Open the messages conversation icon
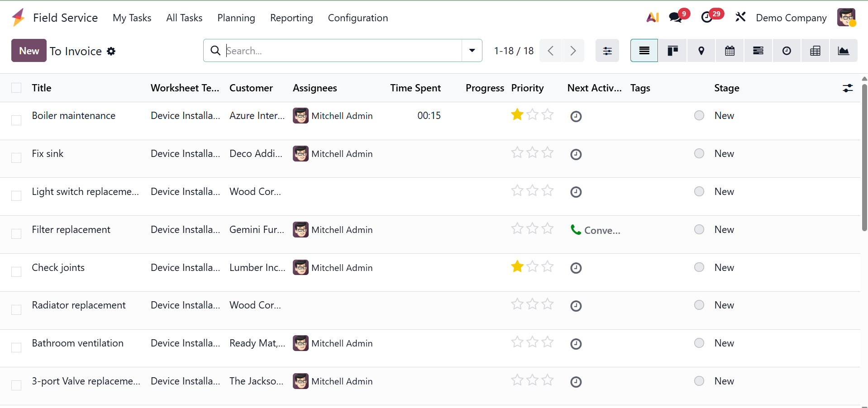868x408 pixels. (675, 18)
